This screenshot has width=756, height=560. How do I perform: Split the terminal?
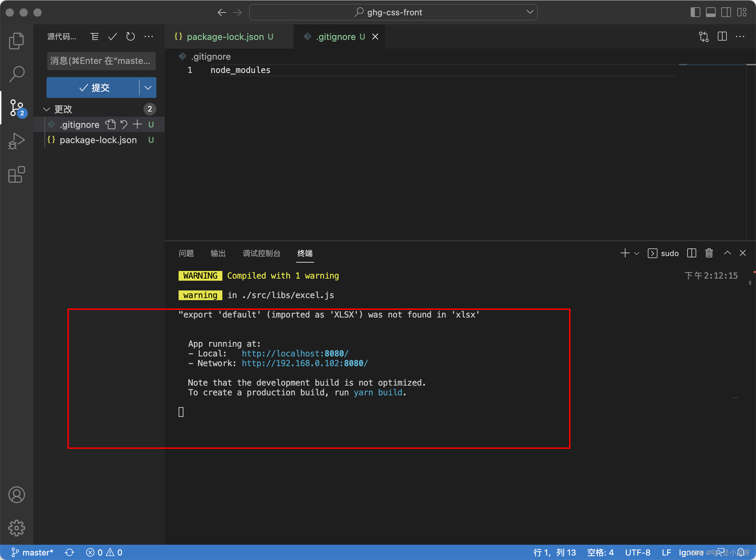tap(691, 253)
